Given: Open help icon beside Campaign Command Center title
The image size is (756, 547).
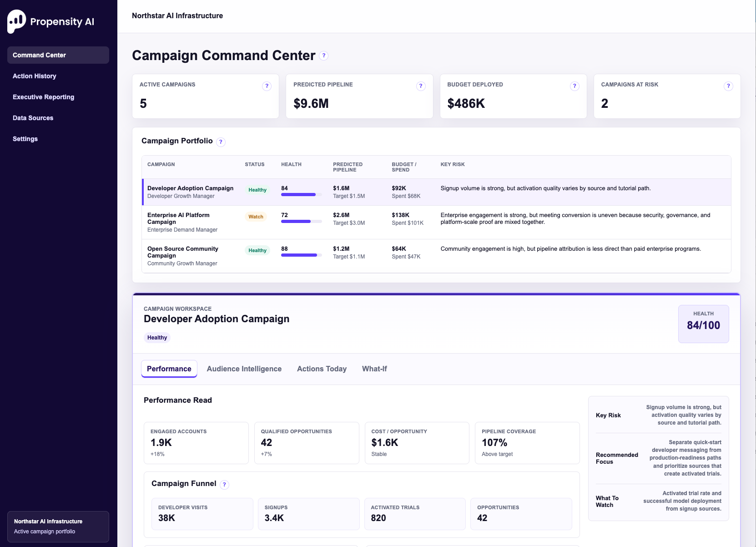Looking at the screenshot, I should [323, 56].
